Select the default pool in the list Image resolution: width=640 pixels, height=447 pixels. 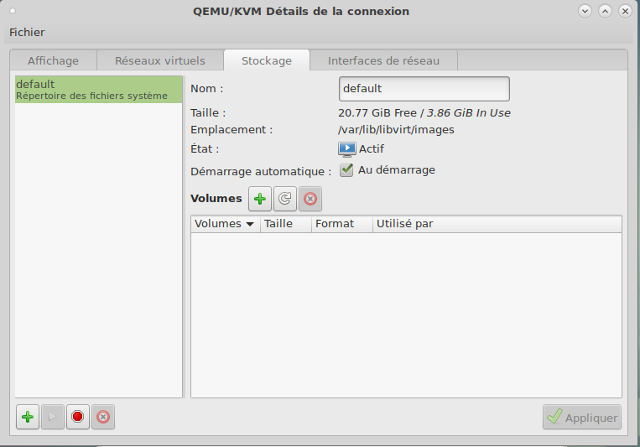(x=98, y=89)
